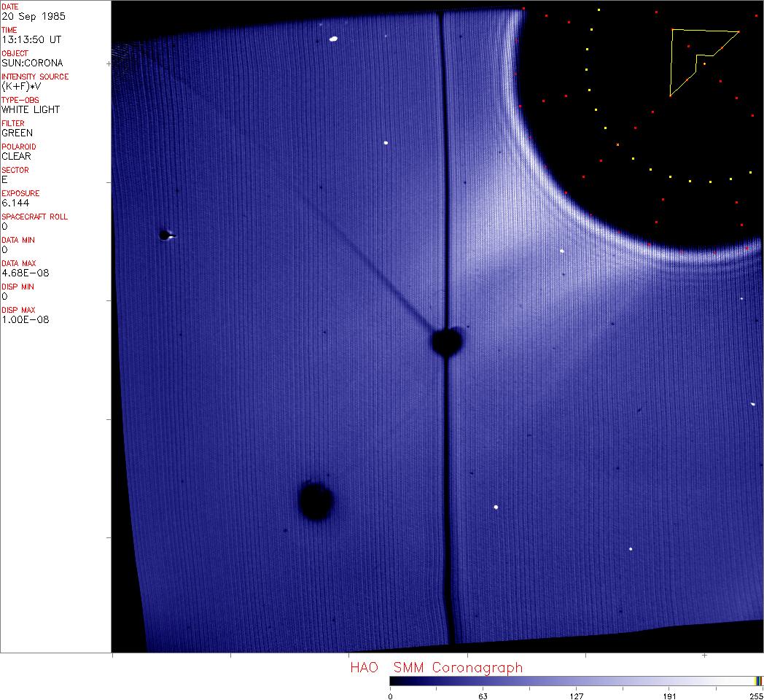Click the dark circular blemish on the vertical line
764x700 pixels.
tap(446, 341)
